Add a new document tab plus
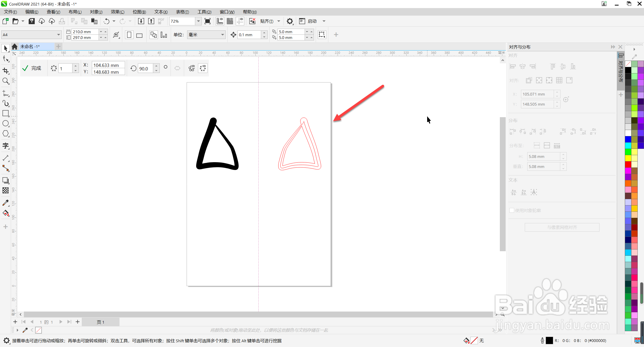 [58, 47]
